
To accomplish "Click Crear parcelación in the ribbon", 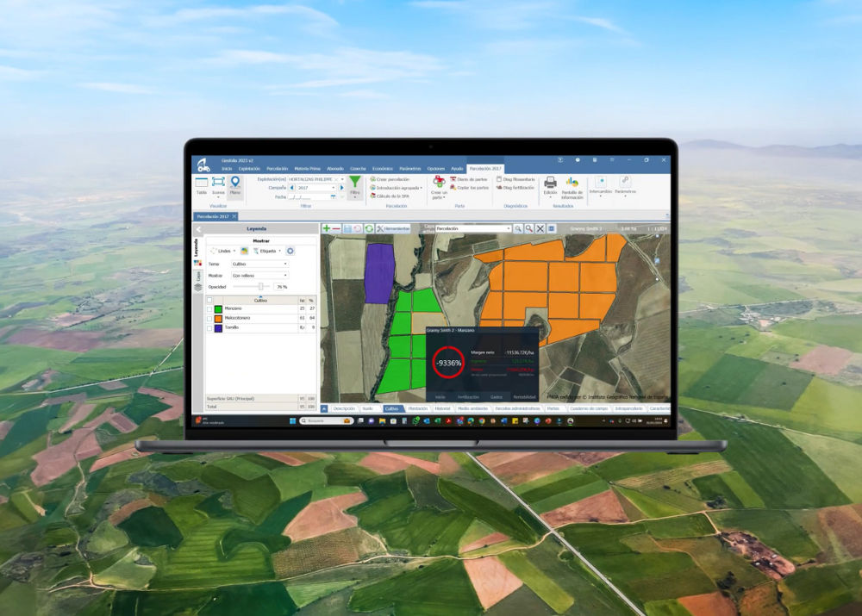I will (393, 178).
